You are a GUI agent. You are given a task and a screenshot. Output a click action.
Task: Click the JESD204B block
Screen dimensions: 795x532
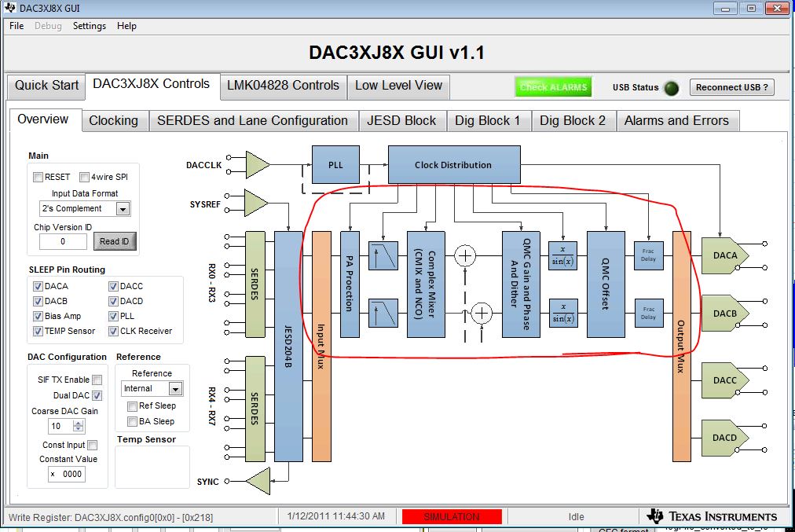(x=288, y=347)
